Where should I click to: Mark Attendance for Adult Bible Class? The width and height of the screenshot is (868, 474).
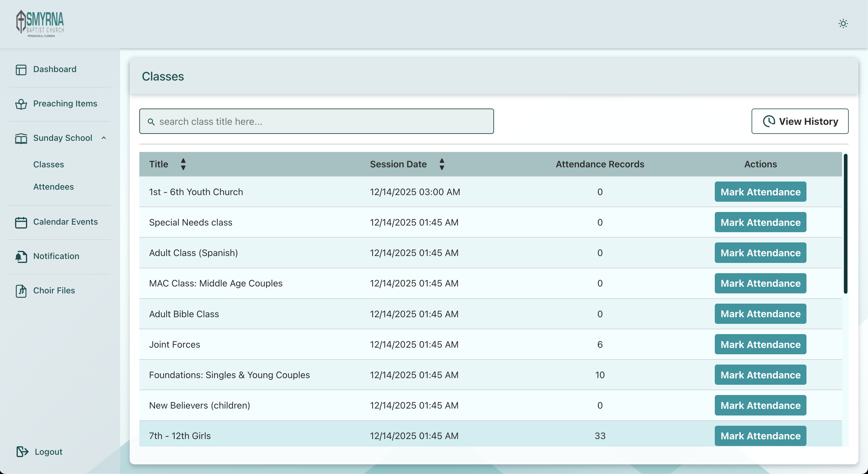coord(760,314)
